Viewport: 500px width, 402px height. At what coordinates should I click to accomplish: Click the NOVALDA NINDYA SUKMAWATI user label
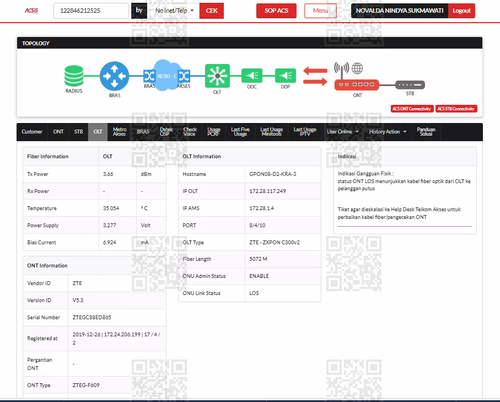click(400, 11)
